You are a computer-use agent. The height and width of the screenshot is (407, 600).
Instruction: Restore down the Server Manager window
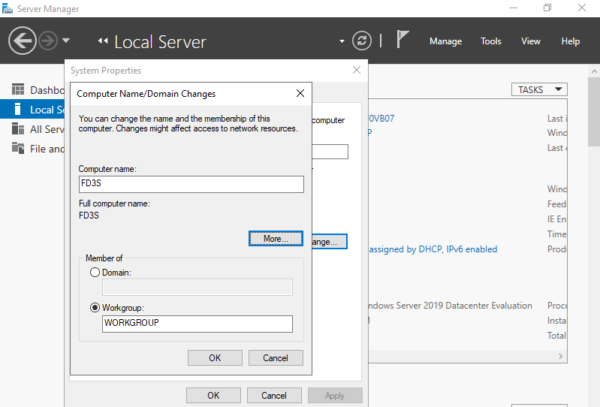tap(548, 8)
